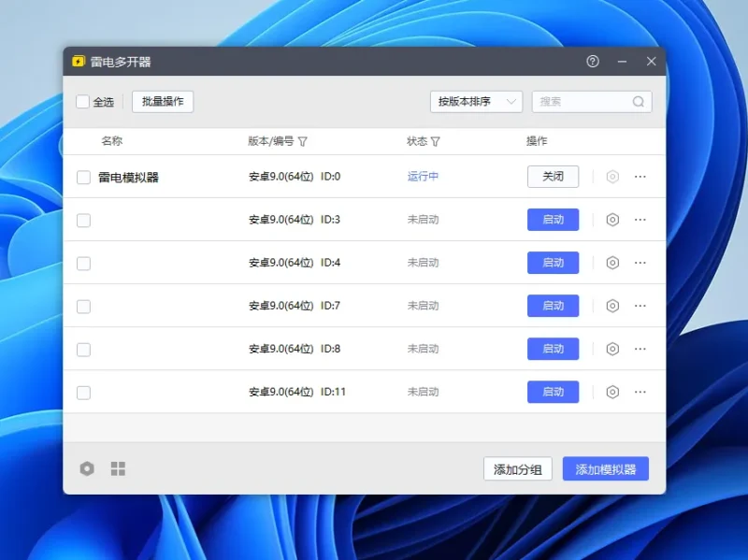Click 未启动 status in ID:11 row
This screenshot has height=560, width=748.
423,392
